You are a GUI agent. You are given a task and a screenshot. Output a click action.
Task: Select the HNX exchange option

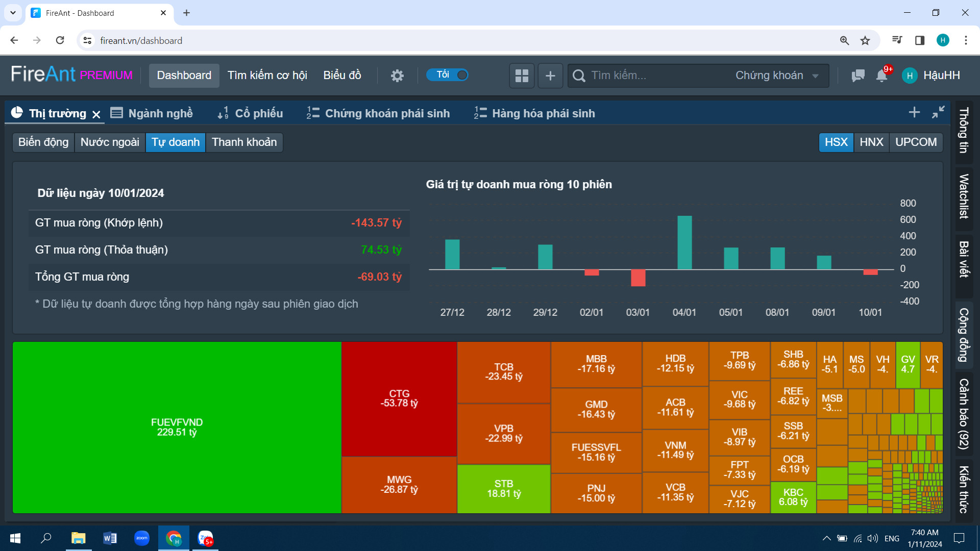[871, 142]
